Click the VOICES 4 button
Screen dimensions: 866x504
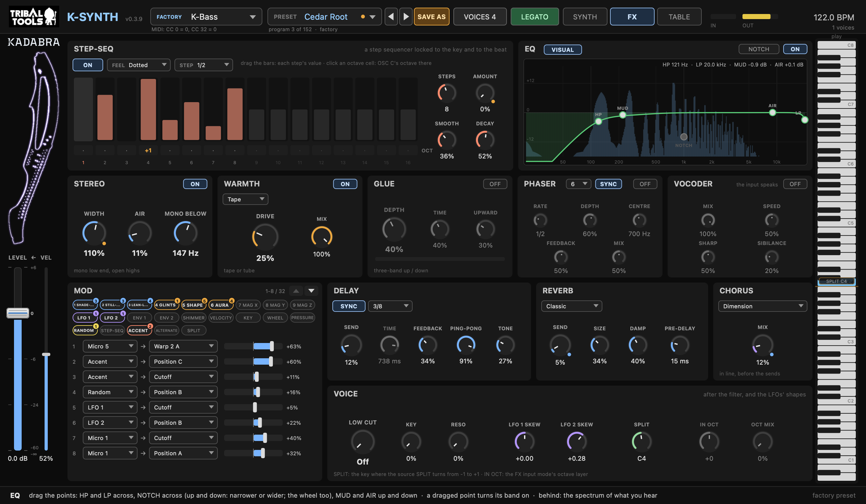(480, 17)
